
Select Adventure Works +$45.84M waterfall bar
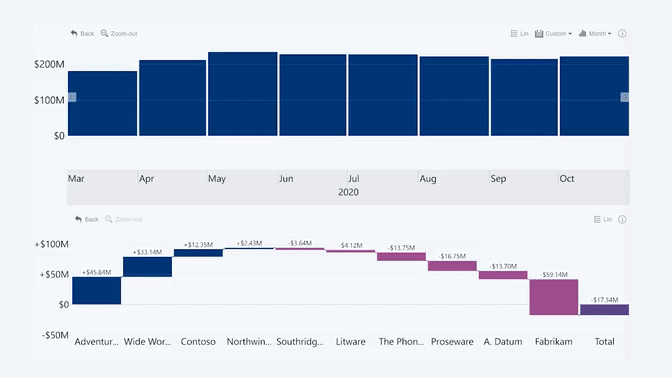(96, 291)
